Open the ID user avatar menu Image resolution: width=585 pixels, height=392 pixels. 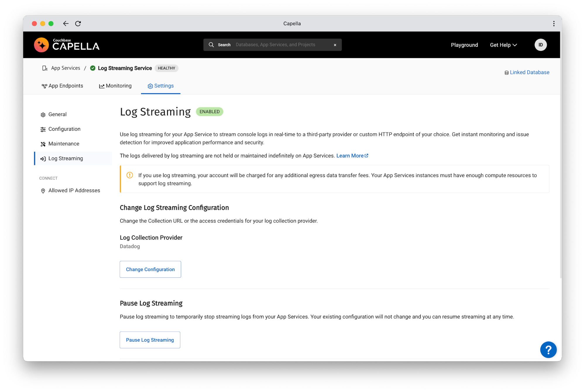click(540, 45)
